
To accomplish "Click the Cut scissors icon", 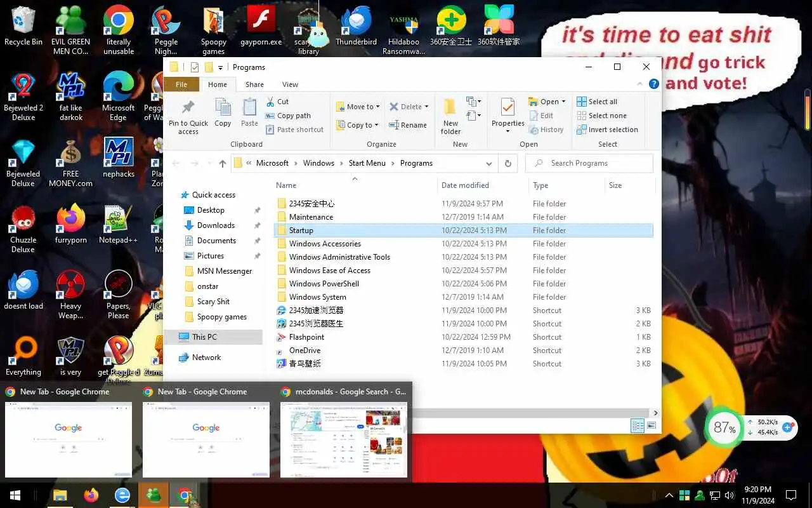I will coord(270,102).
